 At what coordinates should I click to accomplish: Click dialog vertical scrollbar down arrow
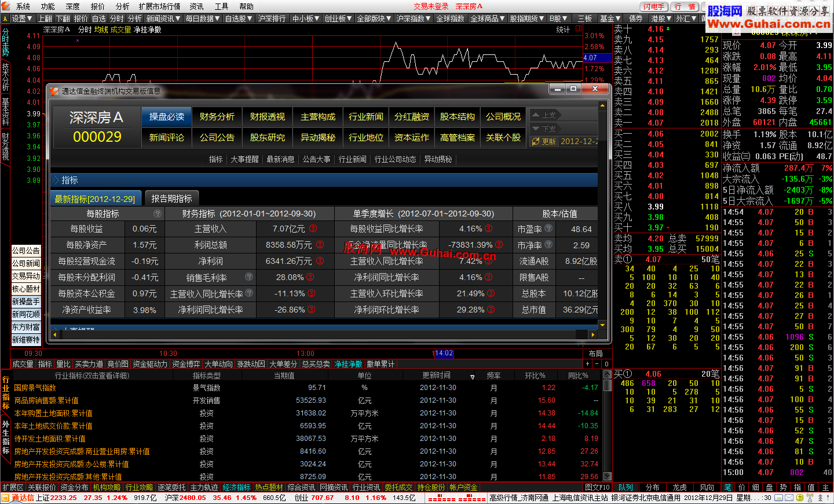(602, 326)
